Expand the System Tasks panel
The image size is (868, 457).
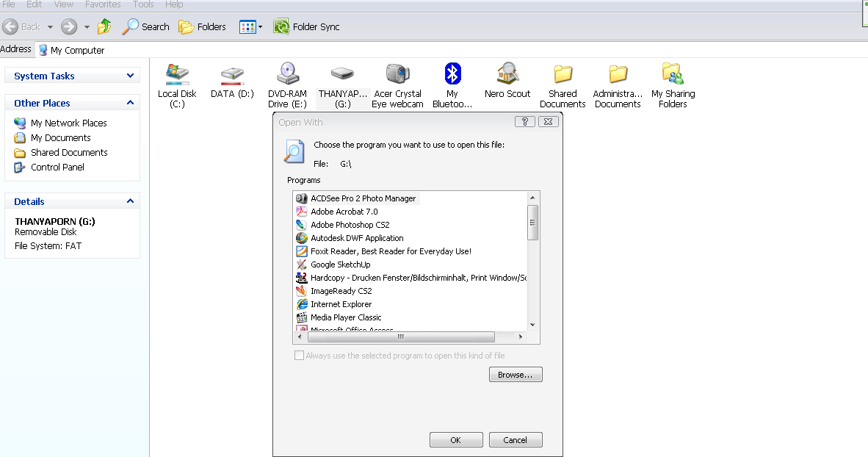pos(130,76)
